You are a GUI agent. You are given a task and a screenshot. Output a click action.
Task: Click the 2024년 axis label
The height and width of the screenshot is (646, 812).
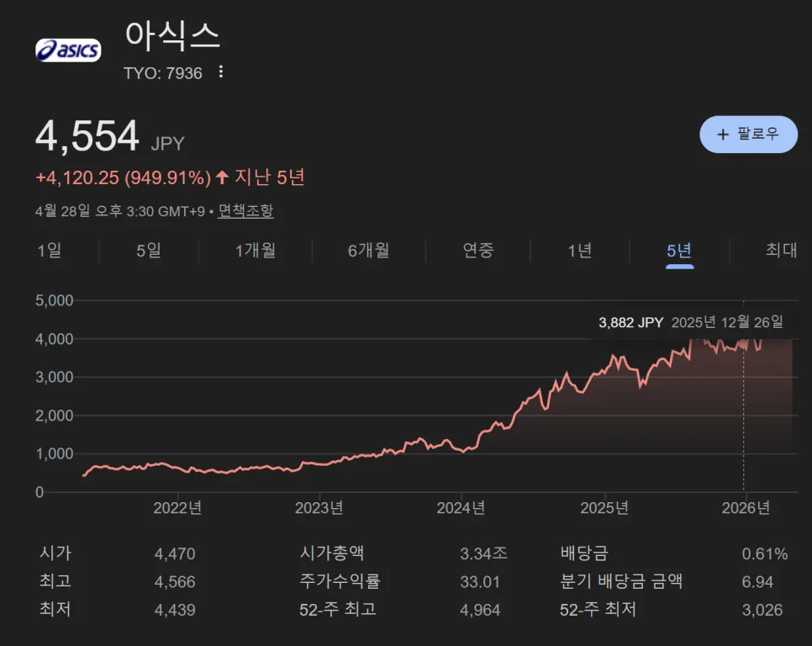click(461, 508)
